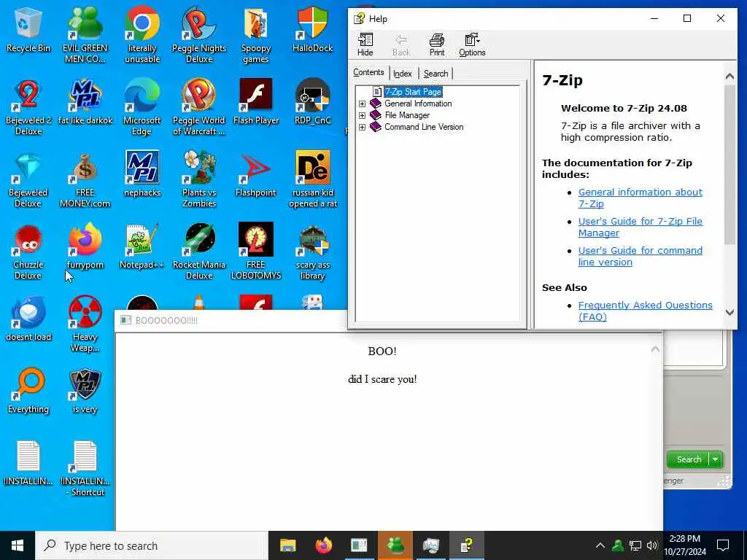Viewport: 747px width, 560px height.
Task: Select the FREE LOBOTOMYS icon
Action: [x=256, y=252]
